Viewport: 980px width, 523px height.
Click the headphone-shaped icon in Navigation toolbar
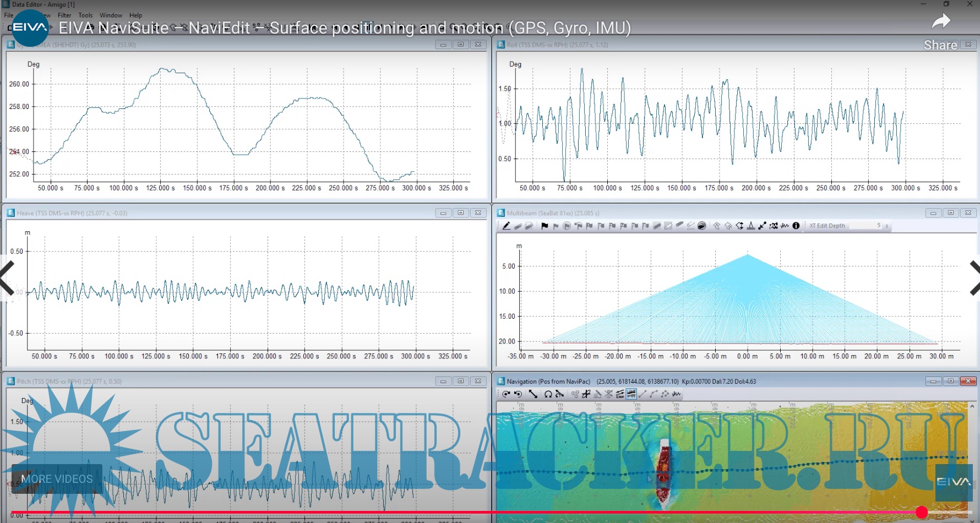[x=548, y=394]
